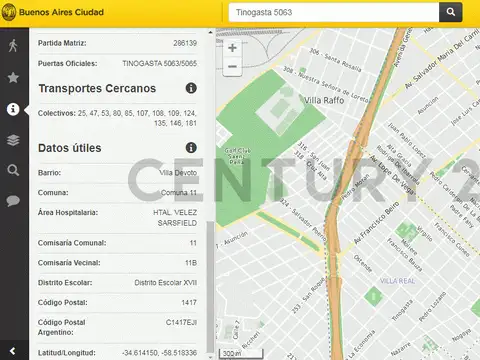Click the Golf Club Saenz Peña label
Screen dimensions: 480x360
(237, 156)
